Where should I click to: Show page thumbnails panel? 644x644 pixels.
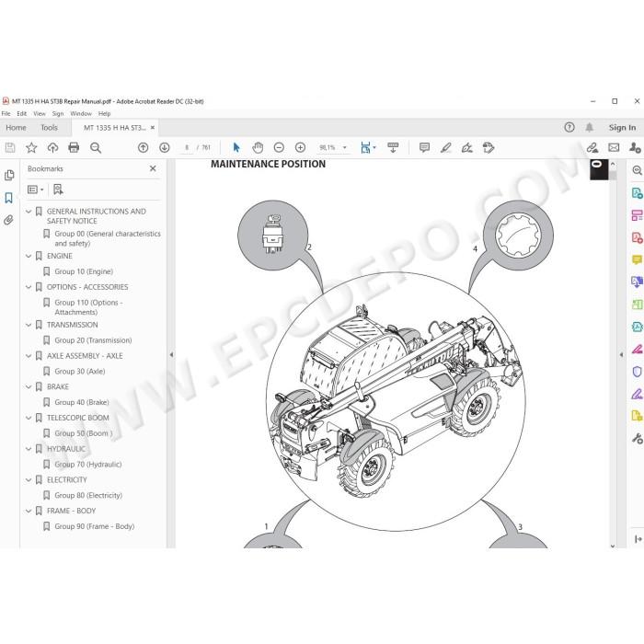(x=9, y=176)
